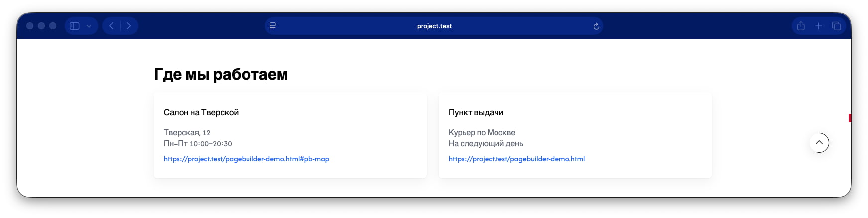Select the Салон на Тверской card title
The image size is (868, 218).
click(201, 112)
